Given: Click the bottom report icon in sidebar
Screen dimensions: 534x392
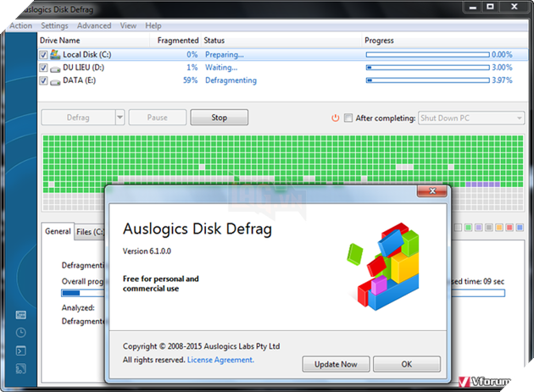Looking at the screenshot, I should coord(21,368).
